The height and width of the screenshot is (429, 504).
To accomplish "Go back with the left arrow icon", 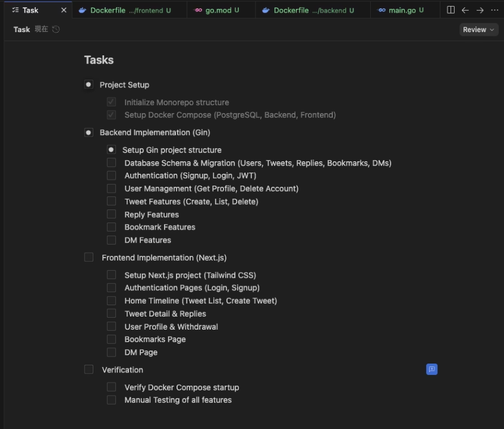I will [465, 10].
